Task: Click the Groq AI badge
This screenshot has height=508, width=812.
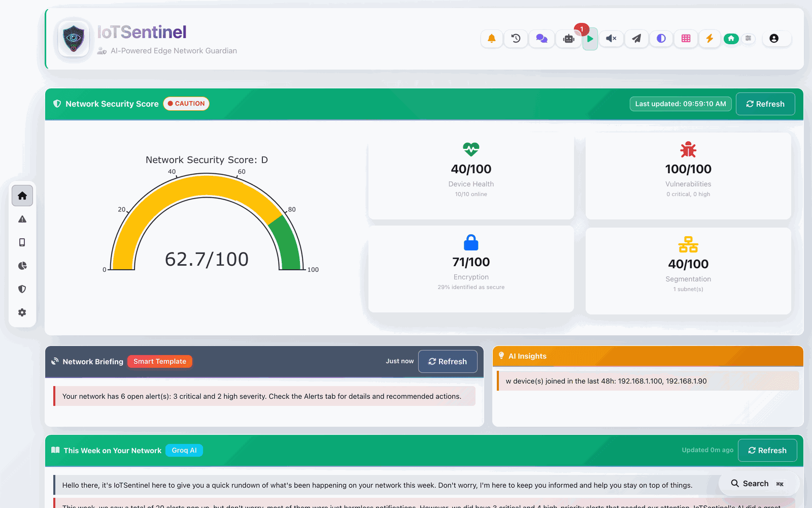Action: [x=184, y=450]
